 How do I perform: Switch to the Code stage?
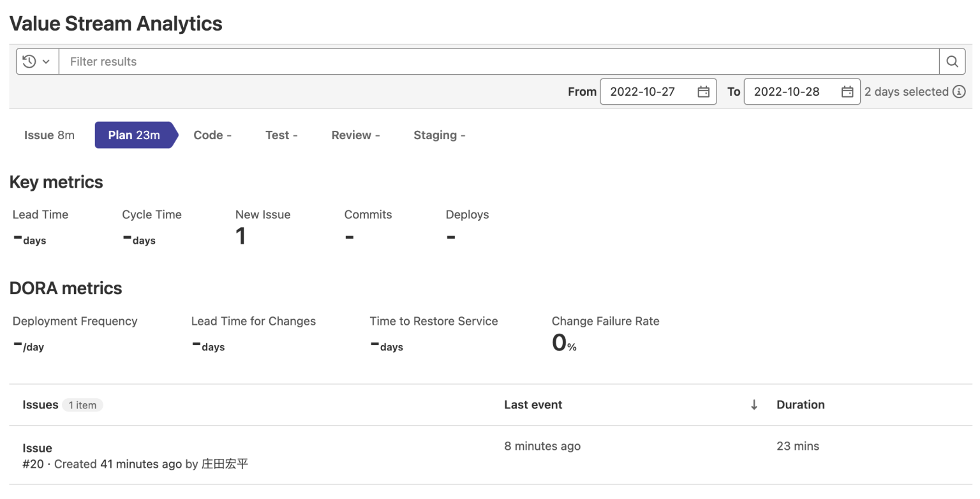click(x=212, y=135)
